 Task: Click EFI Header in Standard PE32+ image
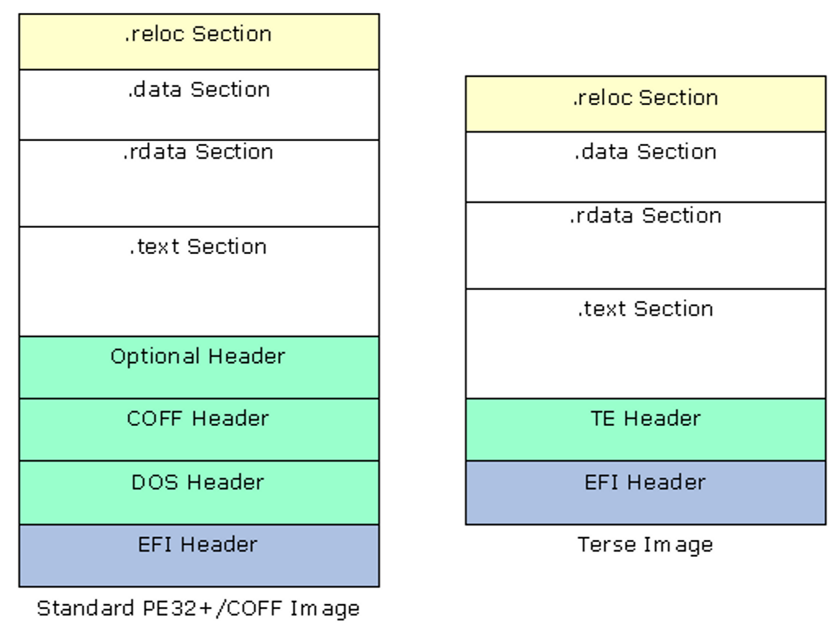(x=199, y=556)
